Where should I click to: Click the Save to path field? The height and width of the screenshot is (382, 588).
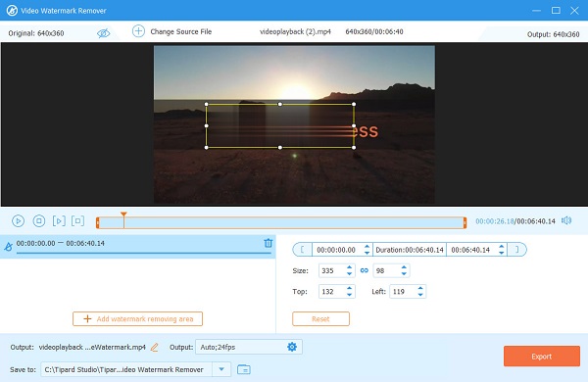[126, 369]
